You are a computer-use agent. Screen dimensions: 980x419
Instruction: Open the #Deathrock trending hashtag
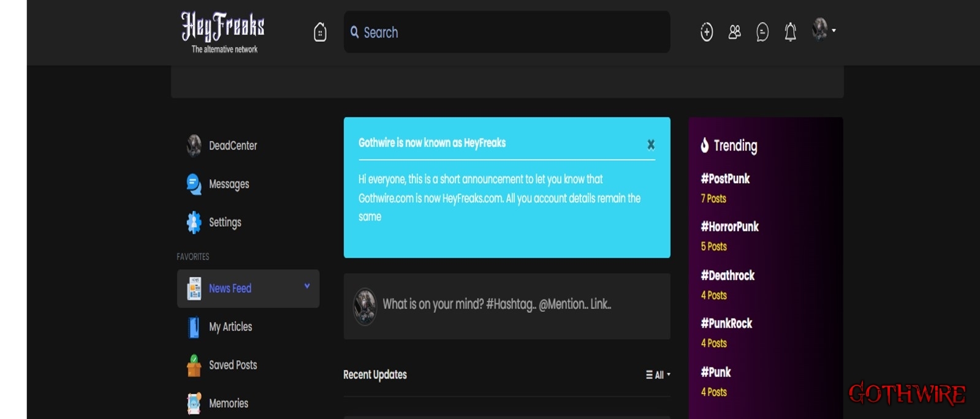tap(727, 276)
